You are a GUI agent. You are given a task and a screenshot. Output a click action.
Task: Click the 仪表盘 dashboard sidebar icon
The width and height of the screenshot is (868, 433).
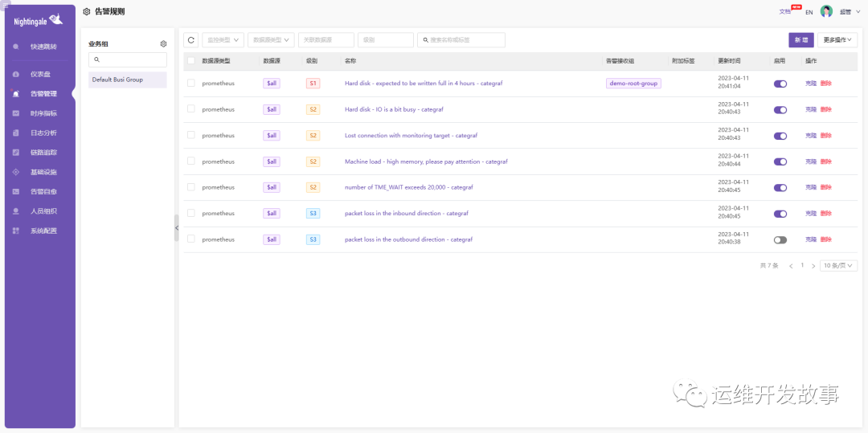pyautogui.click(x=16, y=74)
